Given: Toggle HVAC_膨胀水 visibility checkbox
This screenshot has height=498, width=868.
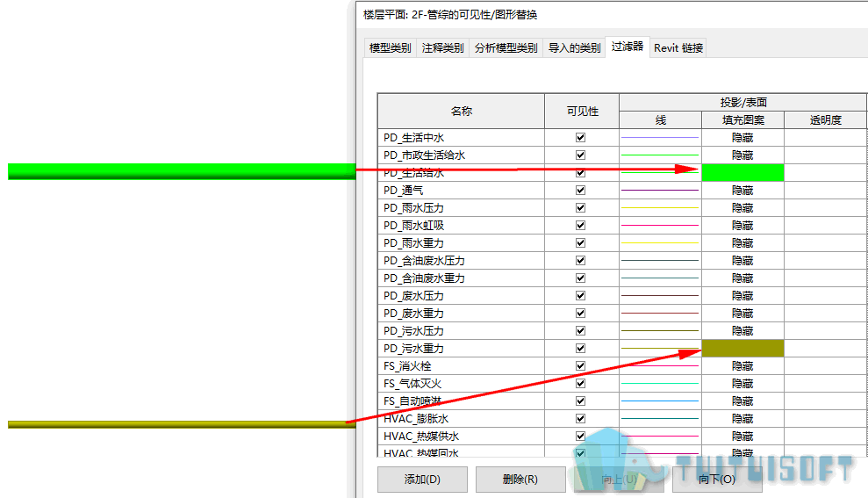Looking at the screenshot, I should (580, 418).
